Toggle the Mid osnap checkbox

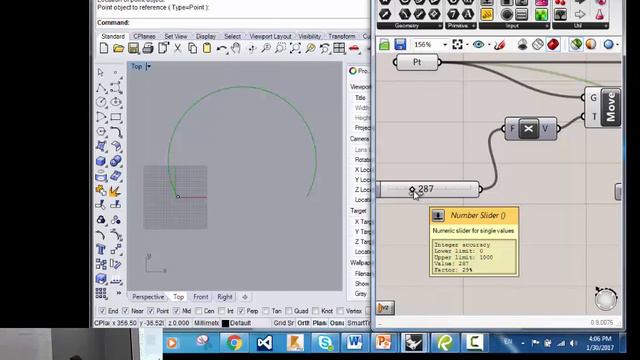point(176,311)
